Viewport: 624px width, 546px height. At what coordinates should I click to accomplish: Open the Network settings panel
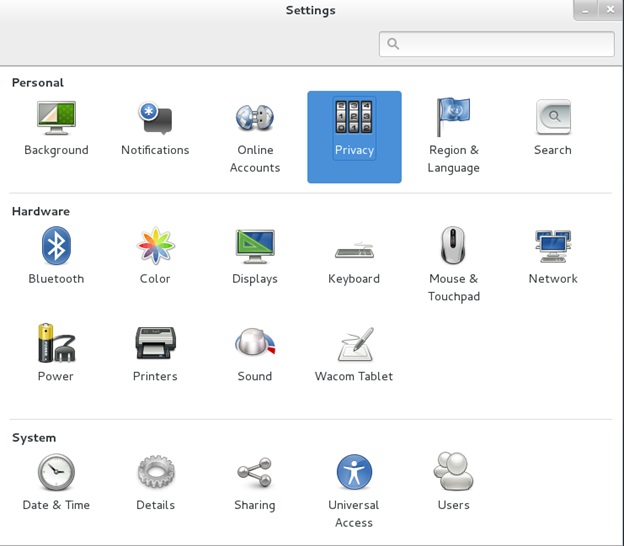pyautogui.click(x=552, y=246)
